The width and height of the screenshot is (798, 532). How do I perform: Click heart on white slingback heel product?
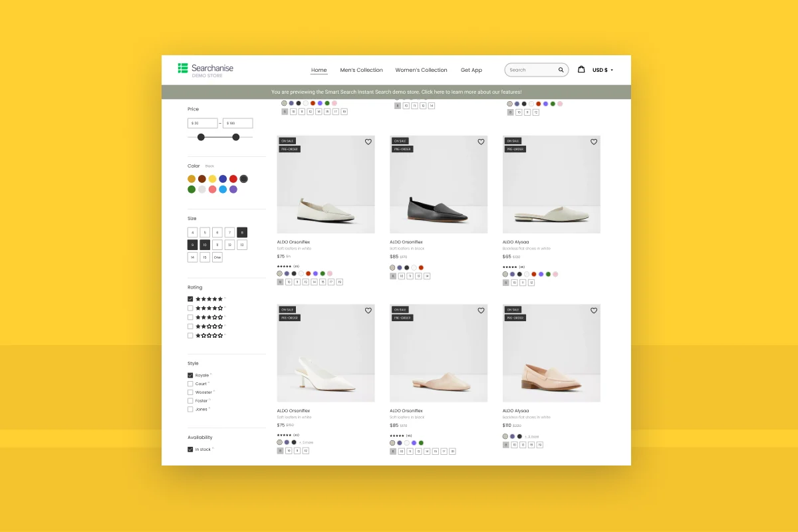(x=368, y=311)
